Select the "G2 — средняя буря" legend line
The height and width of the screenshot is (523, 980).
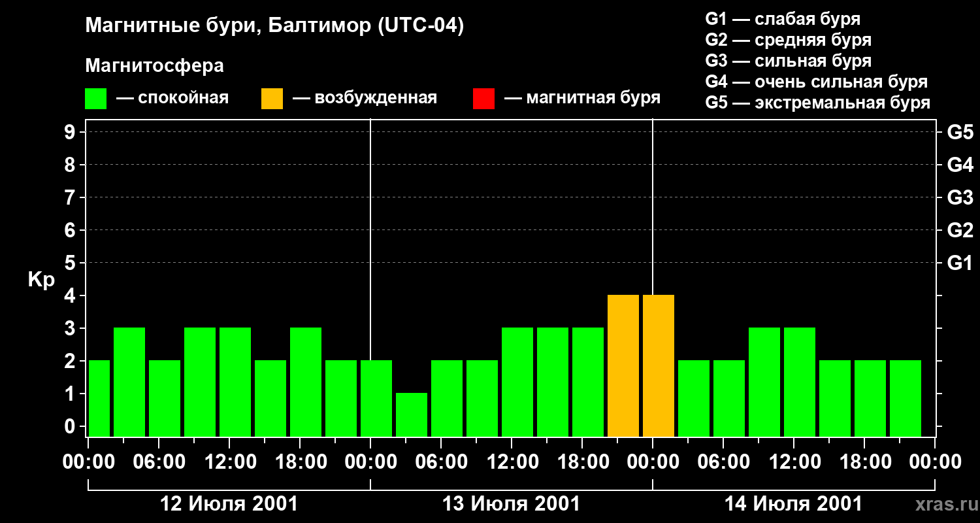click(788, 40)
